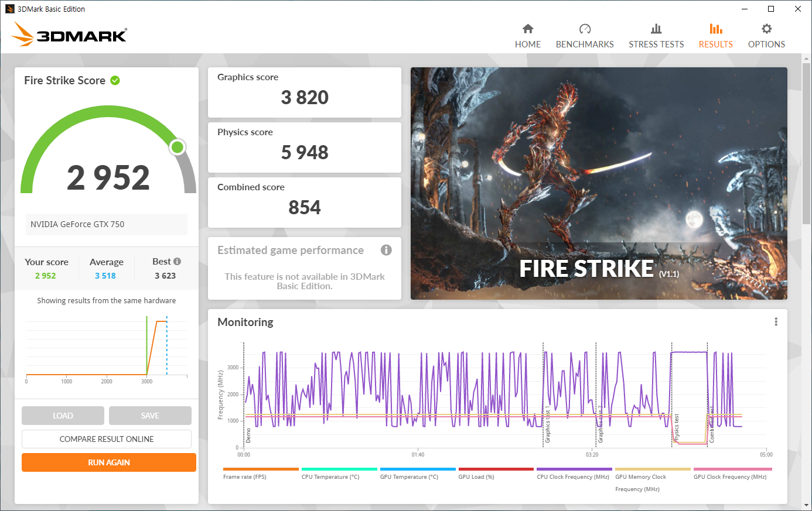Click the Graphics score value 3 820

click(305, 97)
